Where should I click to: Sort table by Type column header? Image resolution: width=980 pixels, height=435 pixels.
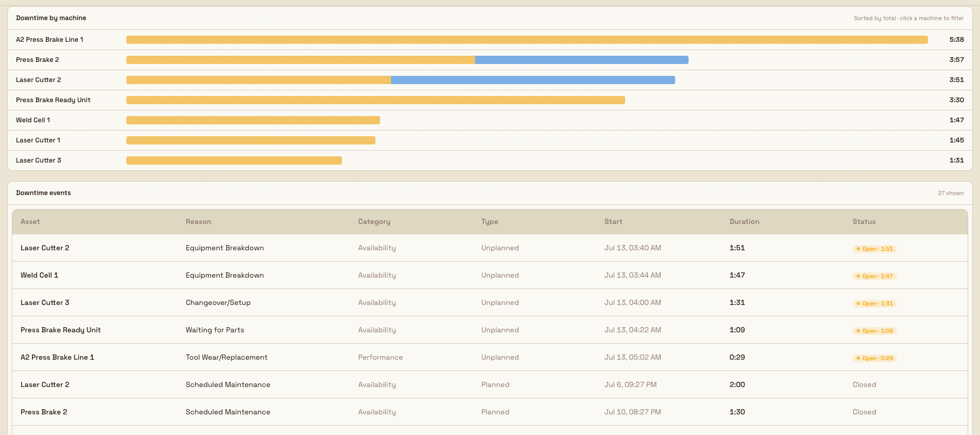click(x=489, y=222)
